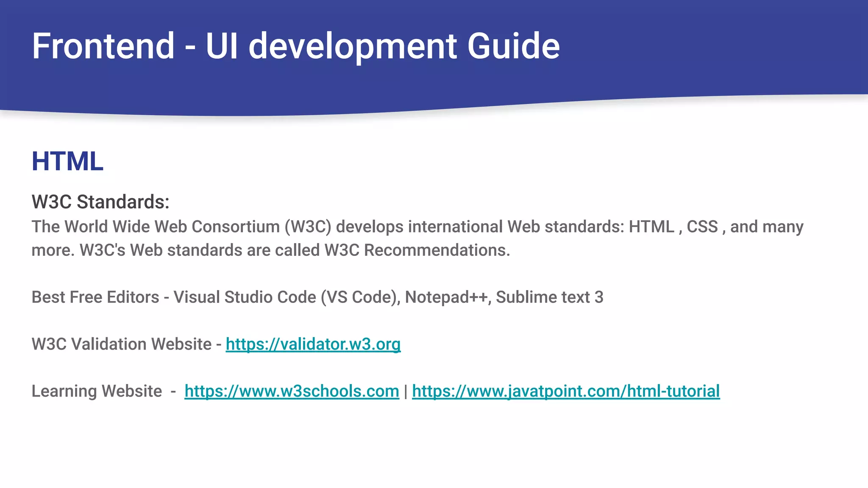The height and width of the screenshot is (488, 868).
Task: Click the 'W3C Validation Website' label
Action: (121, 344)
